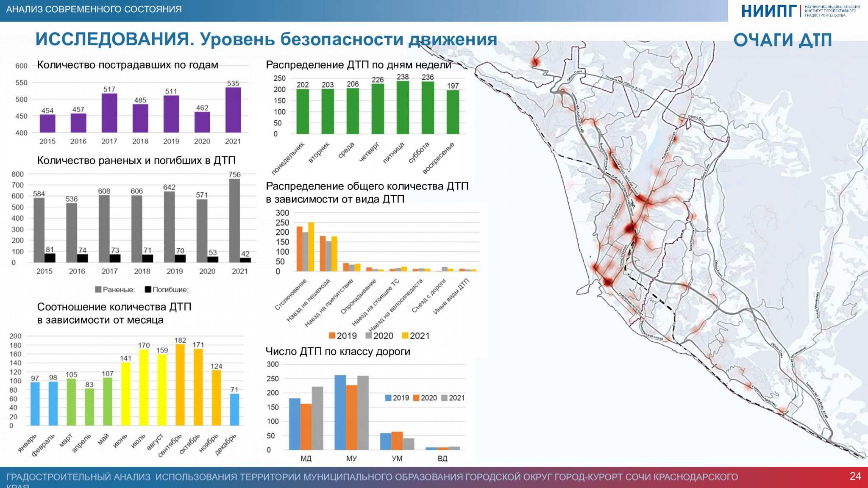Click yellow 2021 legend swatch in accident-type chart

point(405,336)
